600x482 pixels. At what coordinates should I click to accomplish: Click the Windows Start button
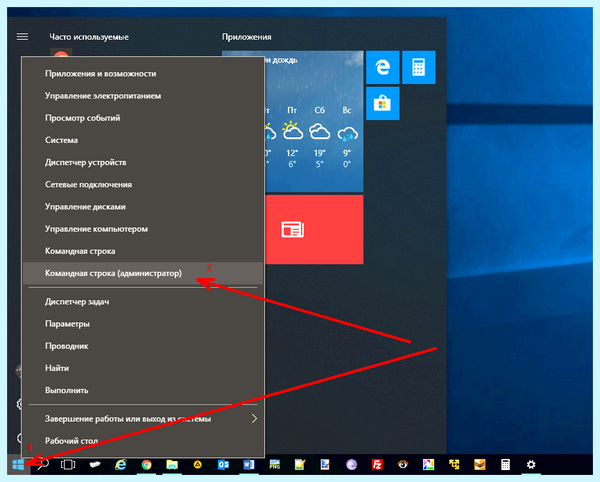click(18, 464)
